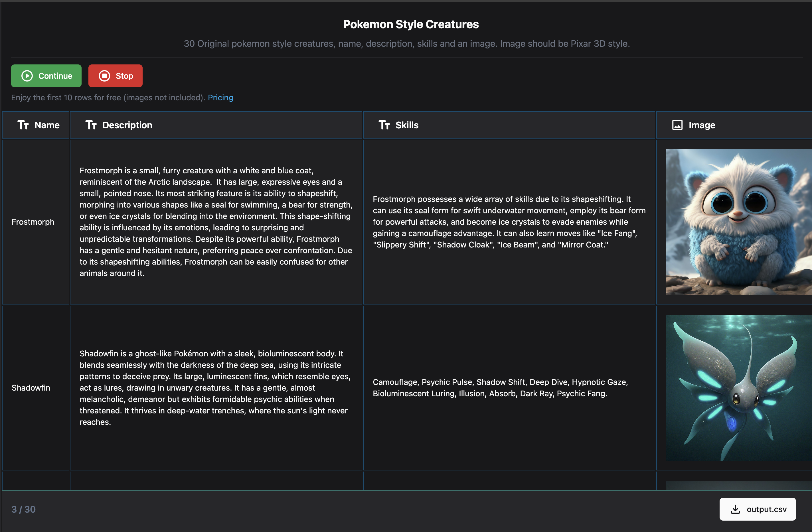Open the Pricing link
This screenshot has width=812, height=532.
coord(220,98)
